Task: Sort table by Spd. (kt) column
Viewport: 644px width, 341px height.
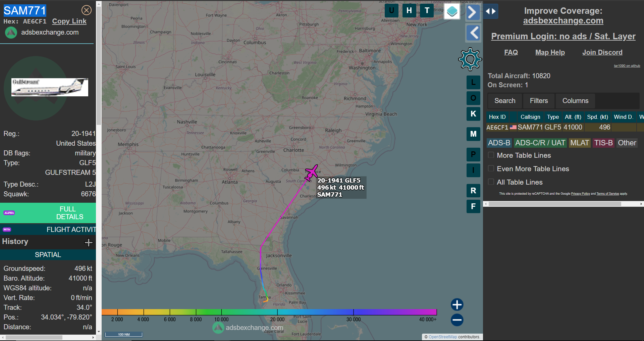Action: [x=597, y=117]
